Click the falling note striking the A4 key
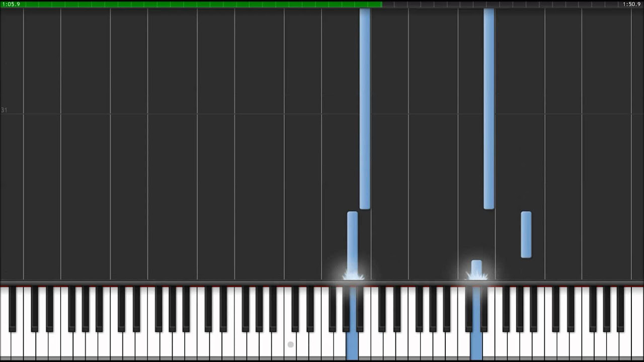Screen dimensions: 644x362 [x=353, y=245]
